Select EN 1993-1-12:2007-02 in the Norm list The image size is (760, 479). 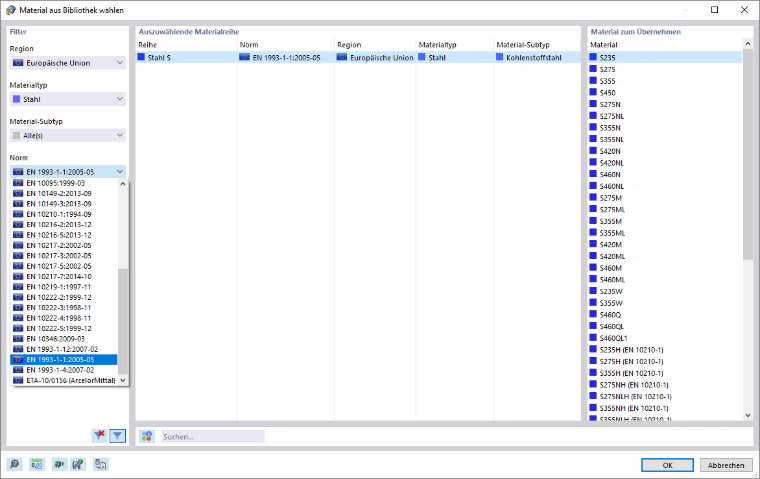click(64, 349)
